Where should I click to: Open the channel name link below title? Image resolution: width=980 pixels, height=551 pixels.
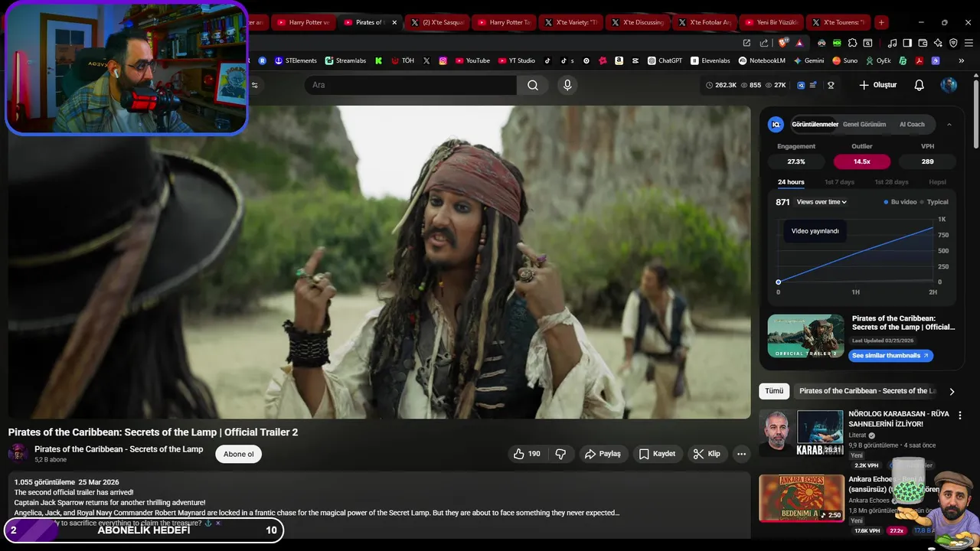[x=119, y=449]
